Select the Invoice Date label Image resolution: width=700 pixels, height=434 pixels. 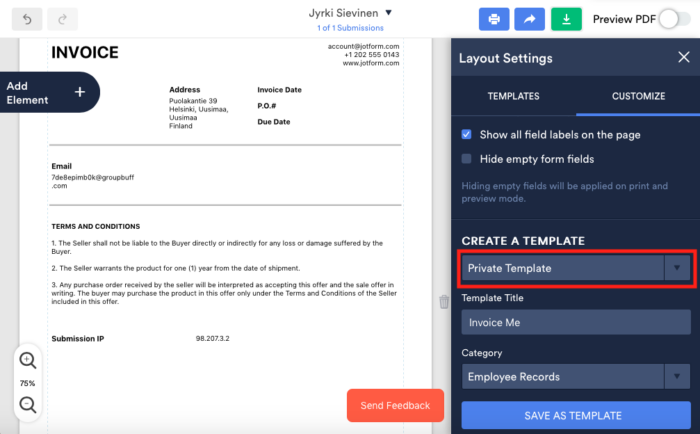[x=279, y=90]
